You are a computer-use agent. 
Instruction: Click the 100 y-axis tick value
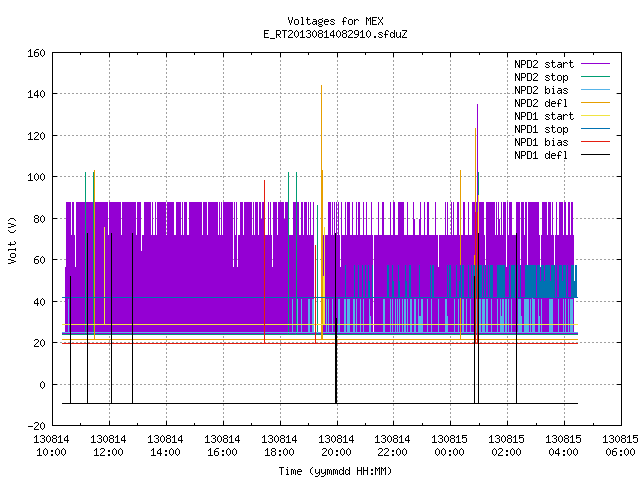tap(36, 177)
